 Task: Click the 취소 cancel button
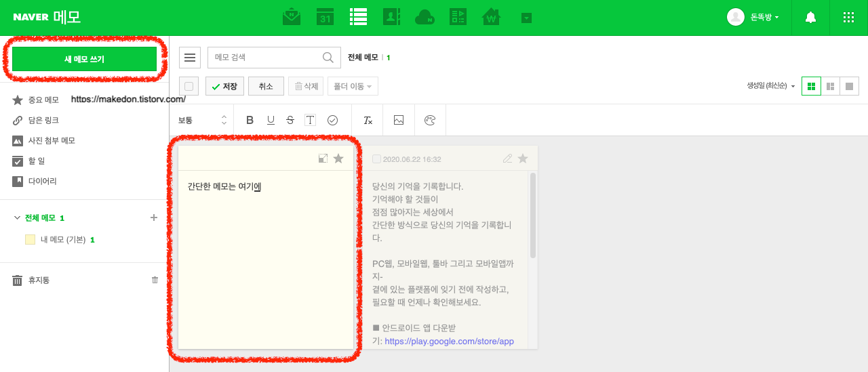tap(266, 86)
